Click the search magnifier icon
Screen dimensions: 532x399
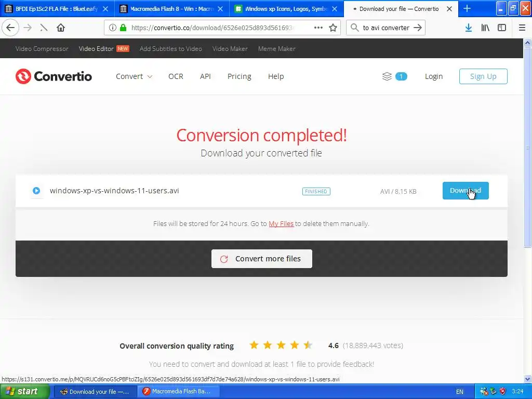[354, 28]
